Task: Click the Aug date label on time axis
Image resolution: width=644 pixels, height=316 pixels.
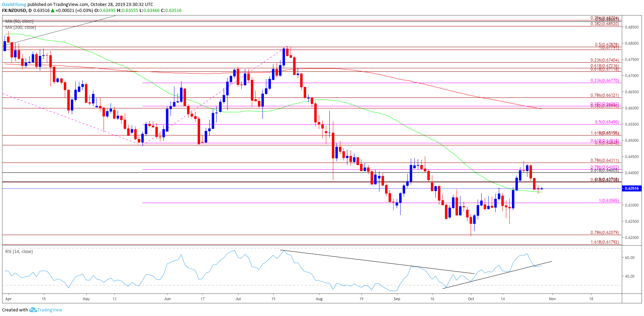Action: click(x=319, y=299)
